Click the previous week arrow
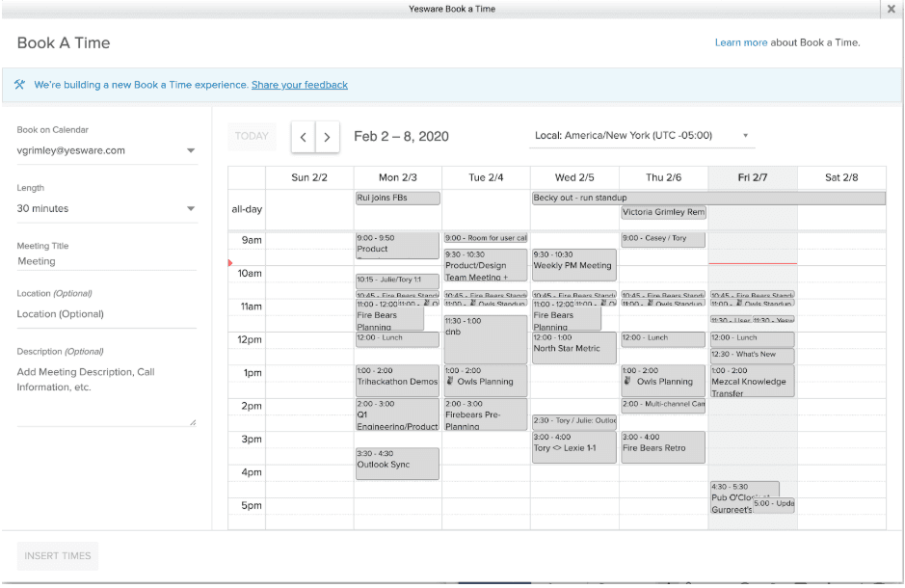This screenshot has height=588, width=905. pyautogui.click(x=304, y=137)
